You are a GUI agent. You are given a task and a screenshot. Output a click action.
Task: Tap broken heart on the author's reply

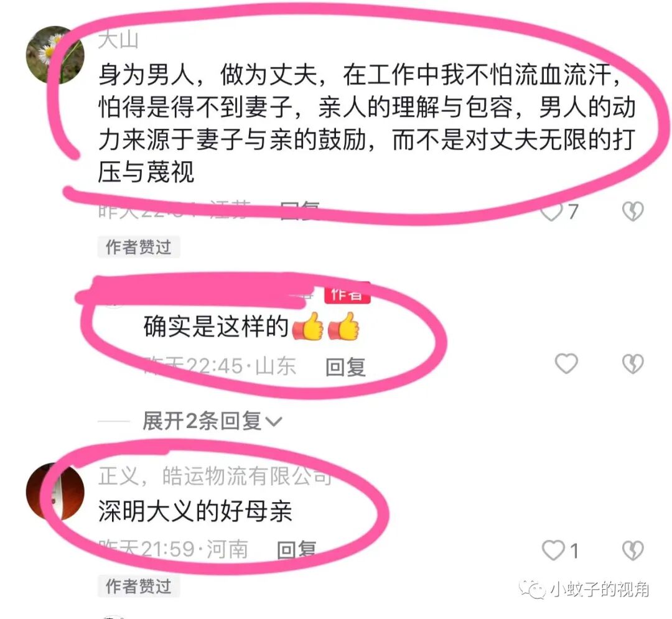click(633, 364)
